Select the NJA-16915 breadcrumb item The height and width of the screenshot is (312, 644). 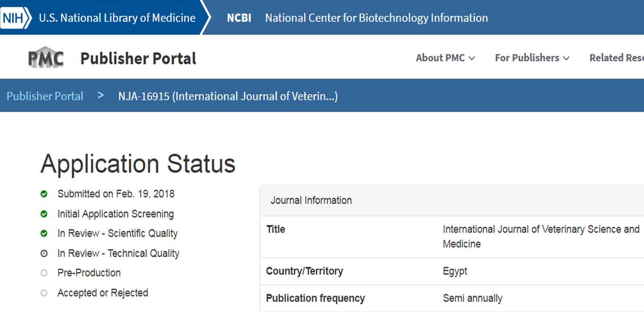[228, 96]
